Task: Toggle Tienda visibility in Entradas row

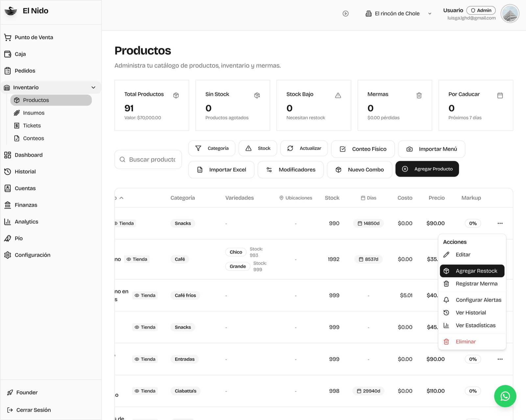Action: click(x=145, y=359)
